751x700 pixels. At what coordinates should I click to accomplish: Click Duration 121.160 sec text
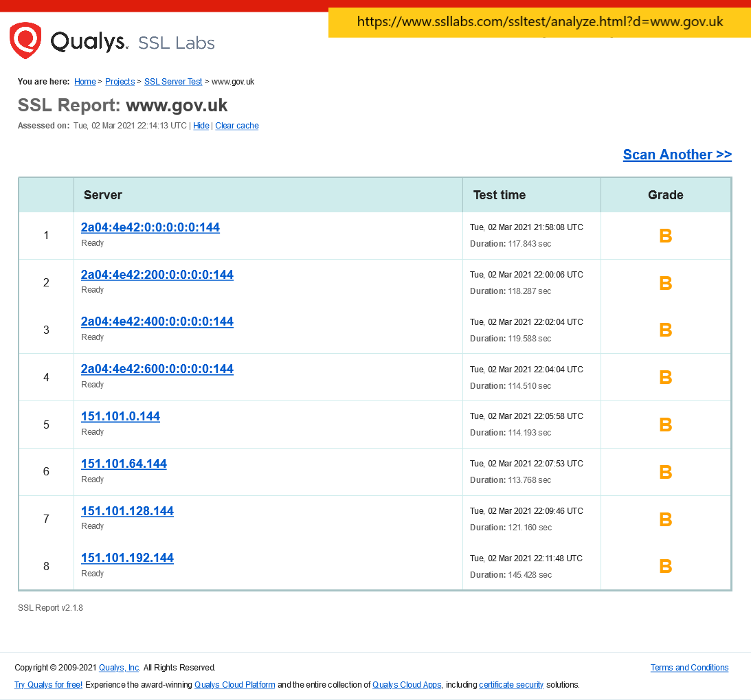pyautogui.click(x=511, y=527)
